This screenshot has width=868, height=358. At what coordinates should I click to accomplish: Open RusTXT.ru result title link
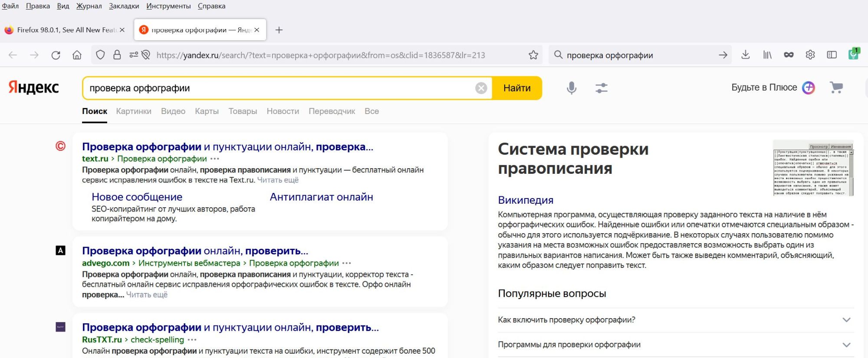230,328
